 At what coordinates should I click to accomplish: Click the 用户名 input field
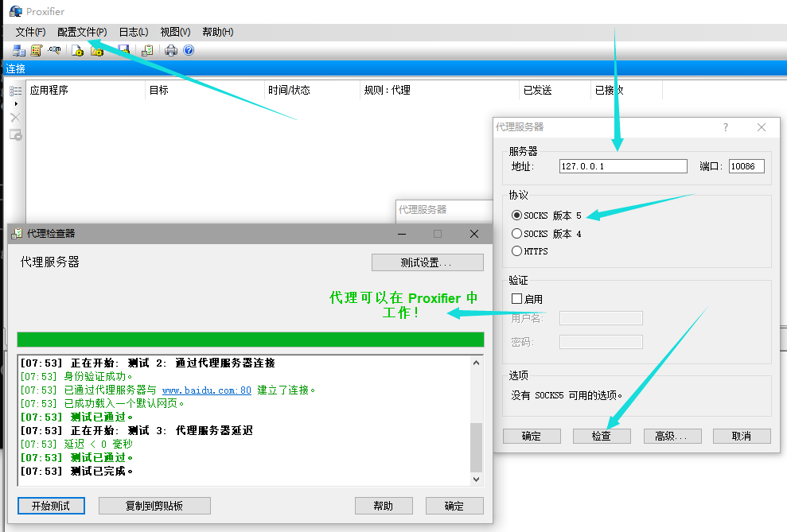(601, 318)
